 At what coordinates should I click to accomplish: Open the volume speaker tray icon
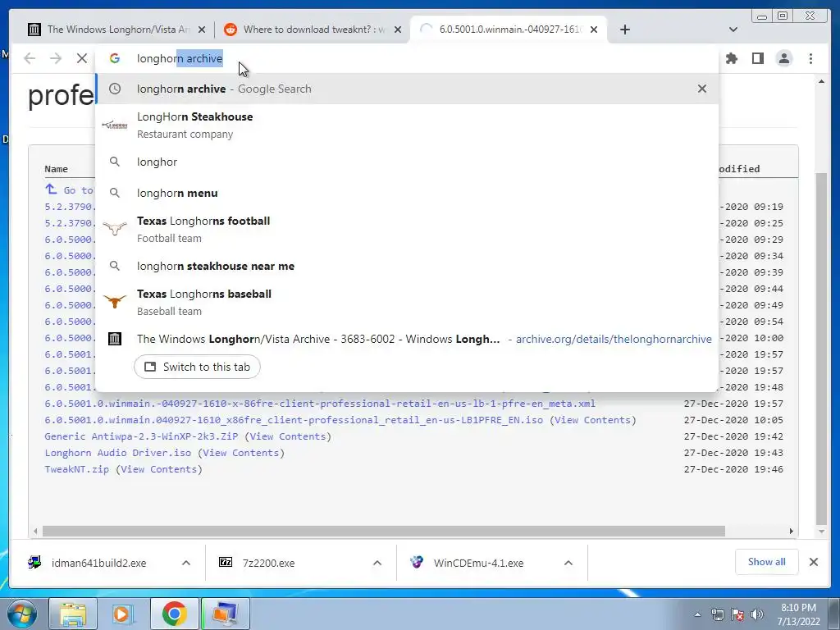pyautogui.click(x=757, y=614)
